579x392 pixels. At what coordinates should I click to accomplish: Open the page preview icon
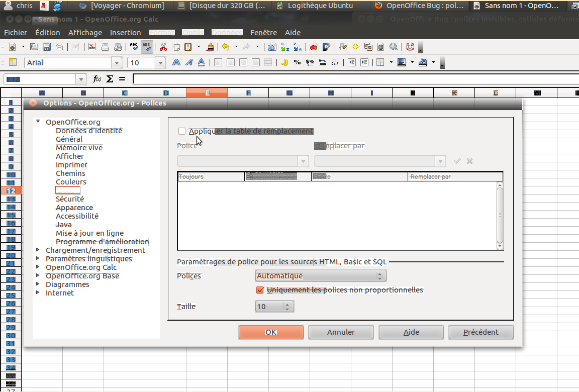[118, 47]
